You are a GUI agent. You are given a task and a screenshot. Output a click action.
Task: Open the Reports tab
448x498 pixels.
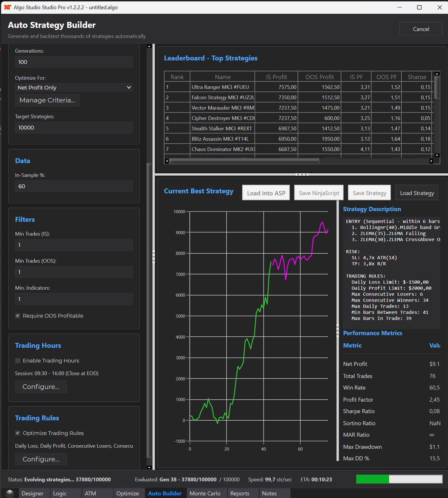240,493
